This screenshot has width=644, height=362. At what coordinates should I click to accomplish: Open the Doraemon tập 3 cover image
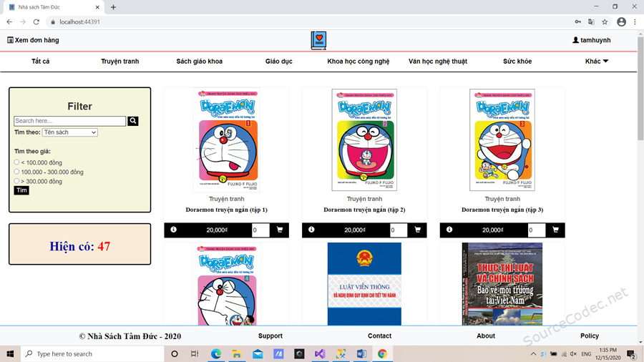click(502, 140)
